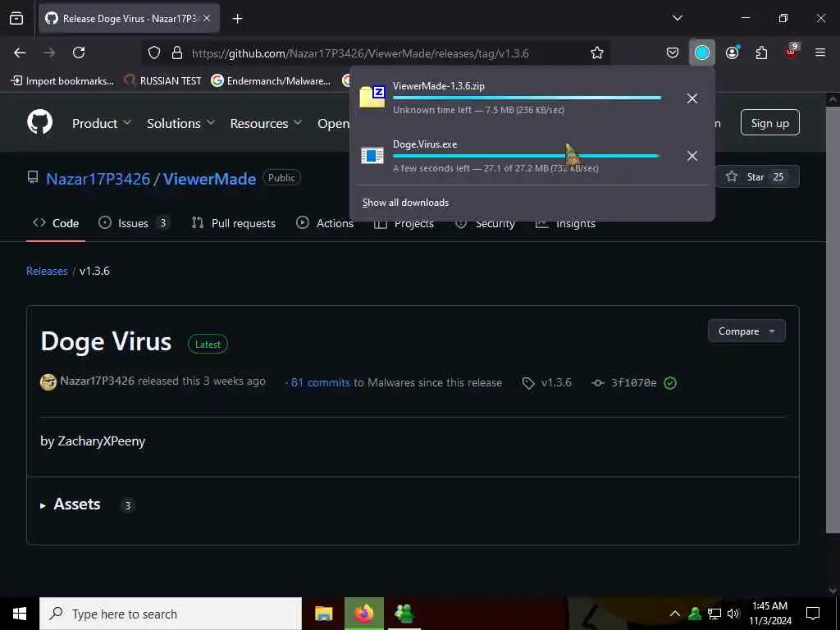Click the site padlock security icon
This screenshot has height=630, width=840.
[x=177, y=53]
